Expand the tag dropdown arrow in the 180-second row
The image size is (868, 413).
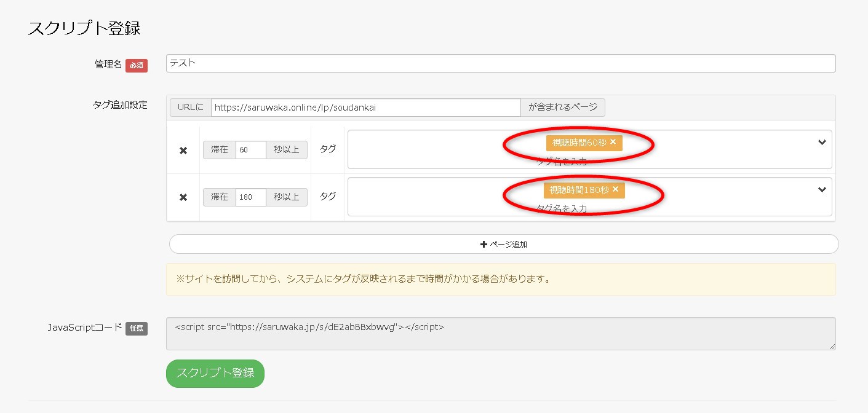tap(822, 189)
